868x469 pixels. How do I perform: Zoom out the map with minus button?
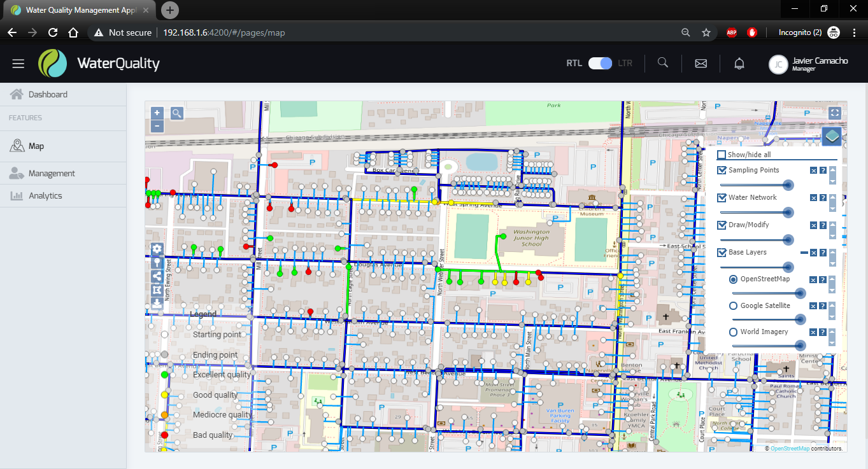[x=157, y=126]
